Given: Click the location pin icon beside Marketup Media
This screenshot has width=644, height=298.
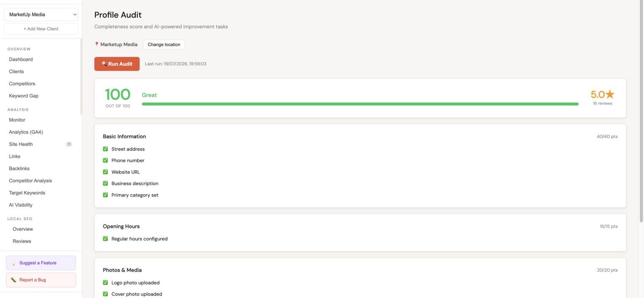Looking at the screenshot, I should pyautogui.click(x=96, y=44).
